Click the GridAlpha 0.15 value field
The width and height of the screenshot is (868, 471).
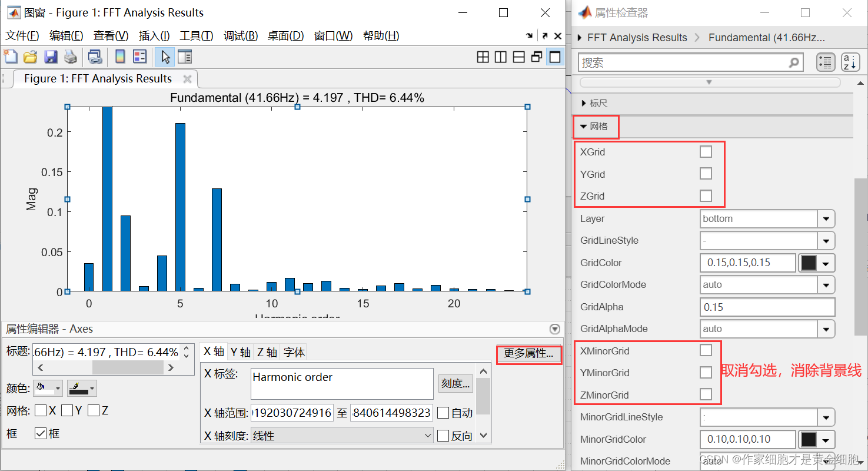coord(767,307)
